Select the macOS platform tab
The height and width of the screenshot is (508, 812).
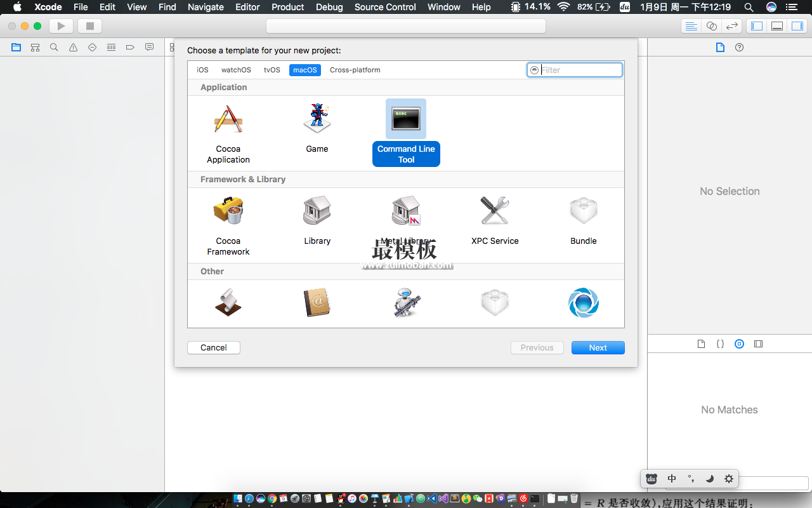click(x=305, y=70)
